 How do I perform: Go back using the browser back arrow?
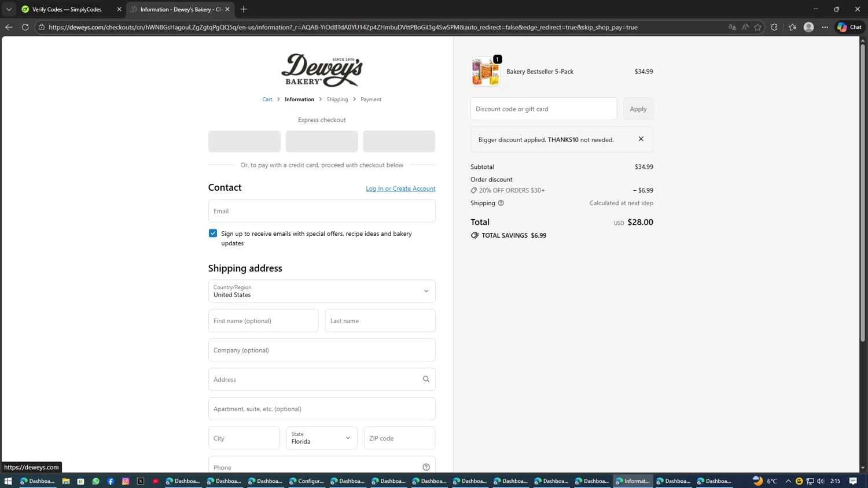coord(9,27)
